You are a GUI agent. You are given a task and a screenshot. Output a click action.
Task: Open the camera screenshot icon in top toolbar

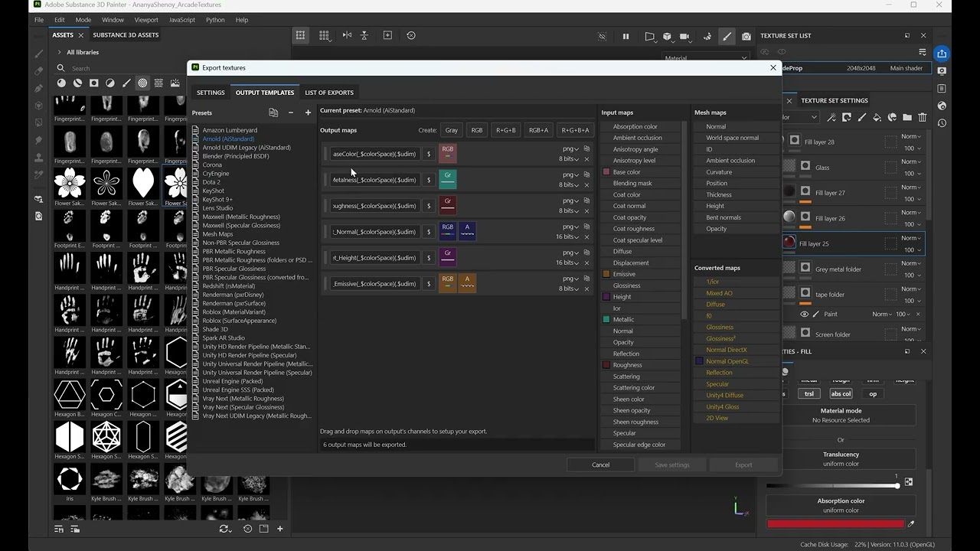pyautogui.click(x=746, y=36)
